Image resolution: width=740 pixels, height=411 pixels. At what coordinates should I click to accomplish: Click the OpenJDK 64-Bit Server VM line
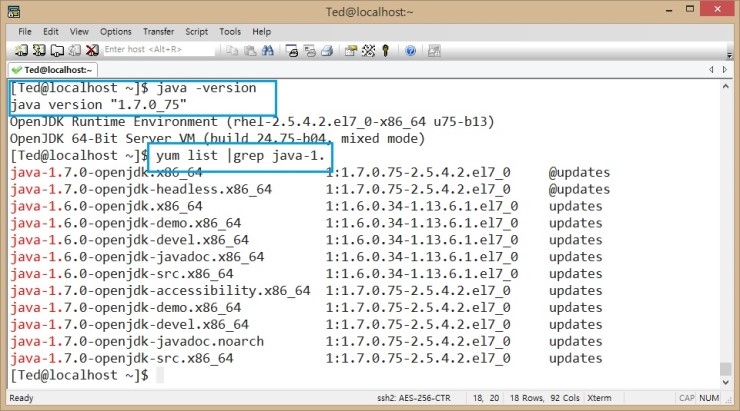218,139
